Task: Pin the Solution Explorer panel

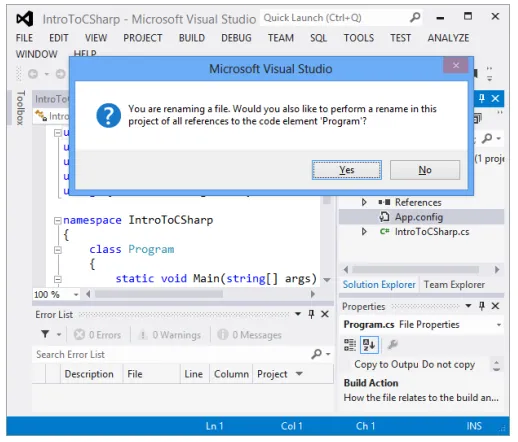Action: pyautogui.click(x=481, y=98)
